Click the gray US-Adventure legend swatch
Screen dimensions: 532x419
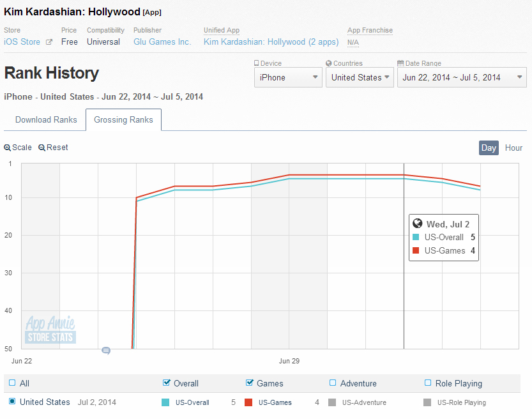pyautogui.click(x=332, y=402)
